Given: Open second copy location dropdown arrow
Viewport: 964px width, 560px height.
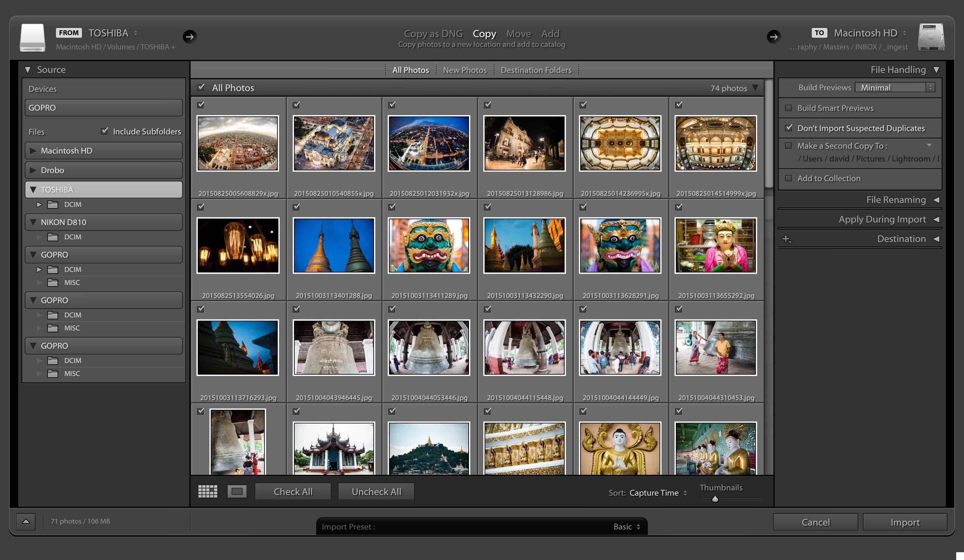Looking at the screenshot, I should coord(929,145).
